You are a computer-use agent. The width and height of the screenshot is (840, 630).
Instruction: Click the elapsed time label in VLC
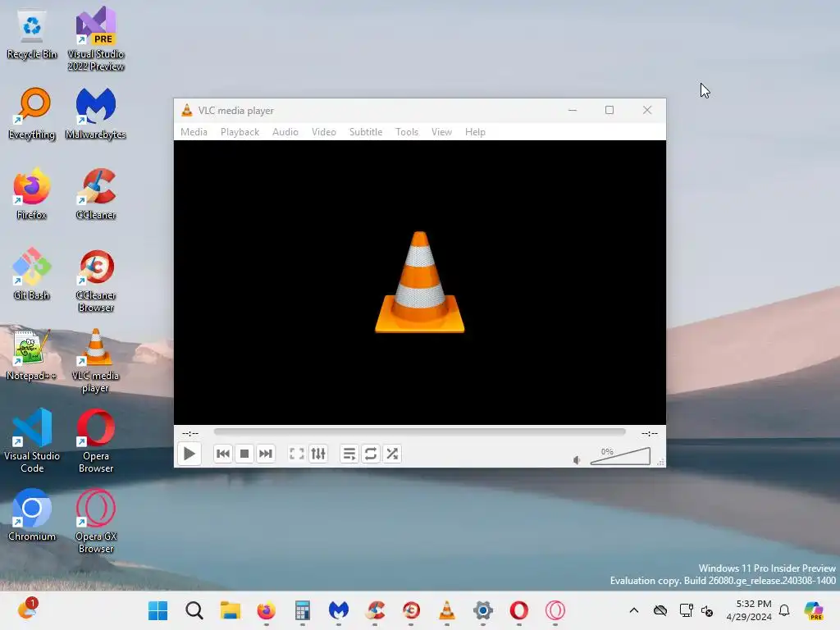(190, 433)
